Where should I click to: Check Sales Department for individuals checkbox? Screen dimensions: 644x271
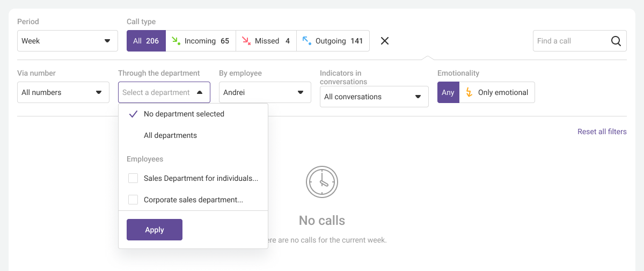(x=133, y=178)
